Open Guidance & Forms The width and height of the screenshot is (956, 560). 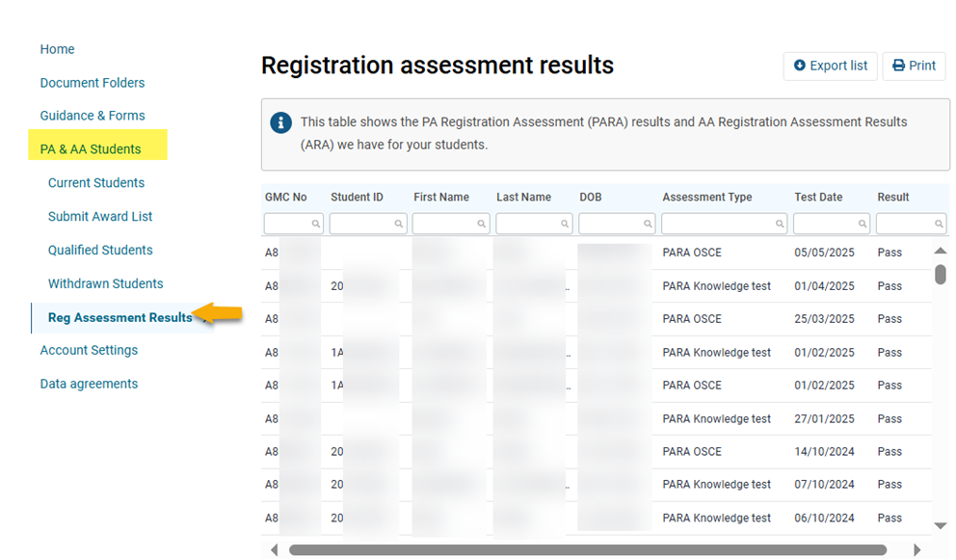click(x=93, y=116)
